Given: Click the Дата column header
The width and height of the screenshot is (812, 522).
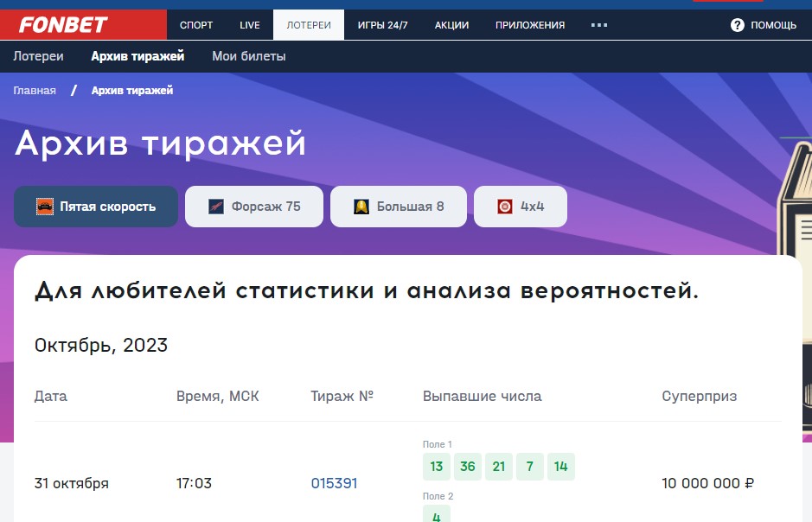Looking at the screenshot, I should 51,397.
